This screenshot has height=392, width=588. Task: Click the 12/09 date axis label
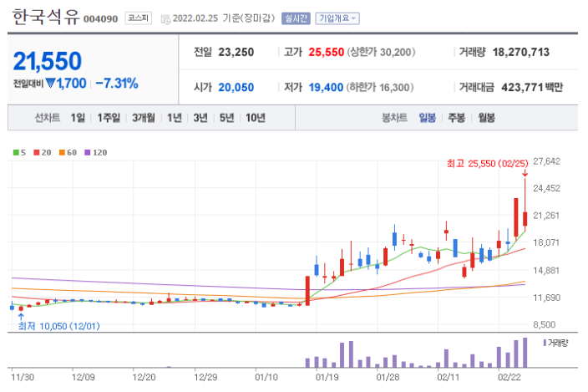84,377
